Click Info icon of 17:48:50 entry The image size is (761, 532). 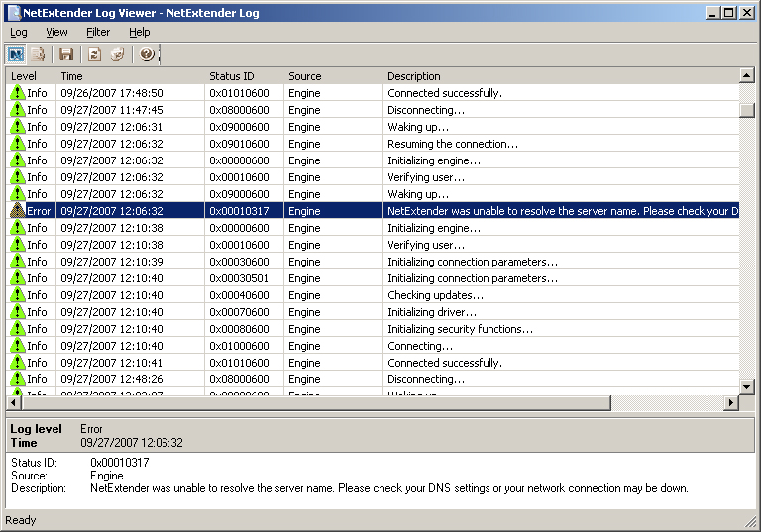click(17, 93)
